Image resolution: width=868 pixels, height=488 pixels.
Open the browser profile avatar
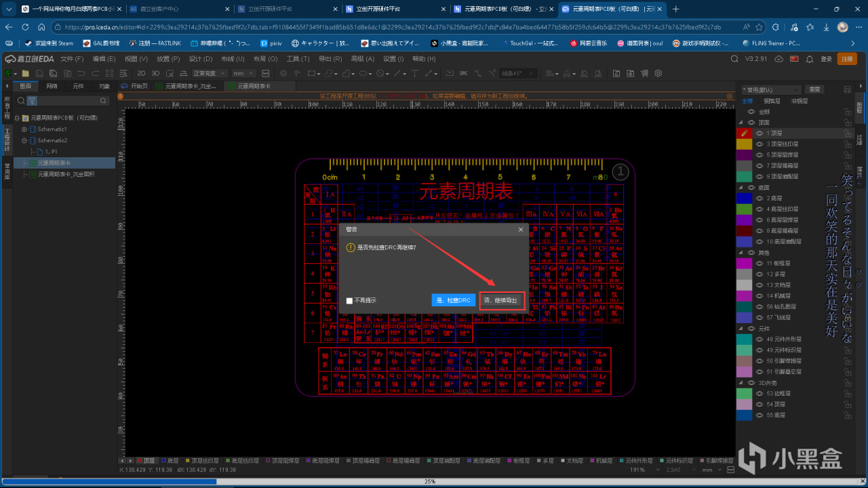tap(842, 27)
